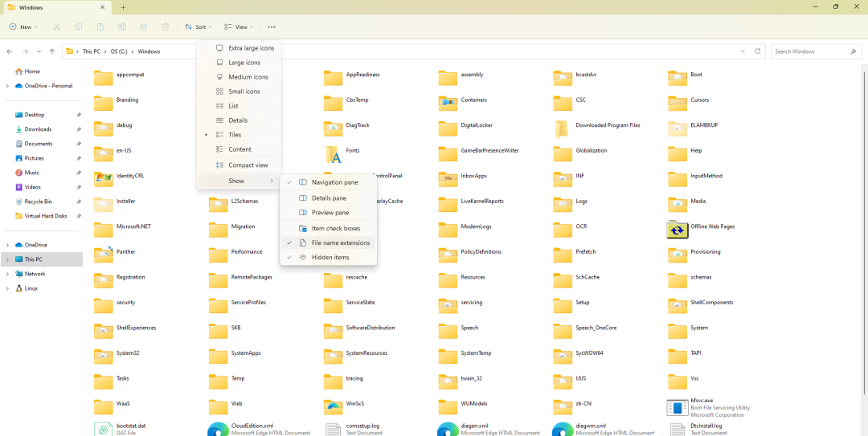Open the Sort dropdown

[x=199, y=26]
